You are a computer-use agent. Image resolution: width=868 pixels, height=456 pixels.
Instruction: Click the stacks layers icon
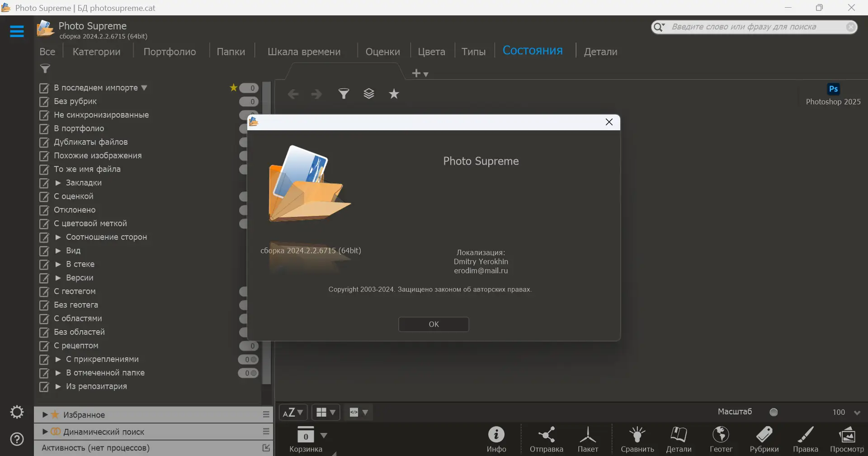[369, 94]
